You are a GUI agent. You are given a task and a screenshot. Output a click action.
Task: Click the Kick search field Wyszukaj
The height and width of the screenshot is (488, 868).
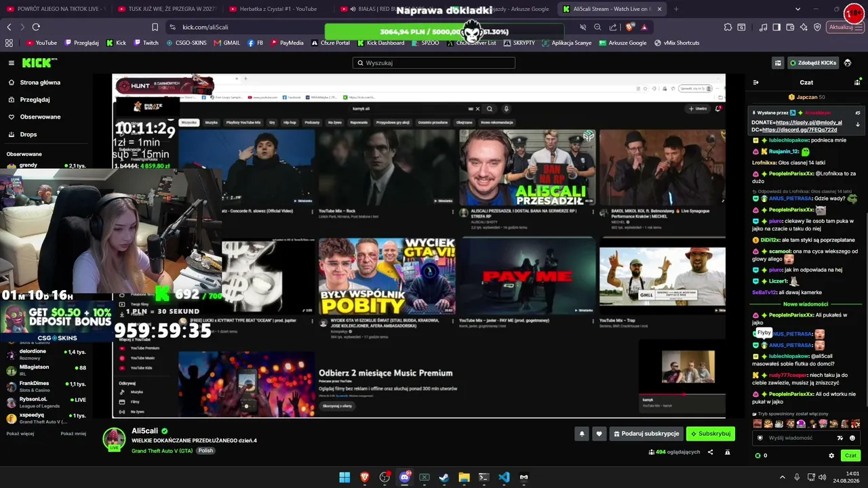coord(434,63)
